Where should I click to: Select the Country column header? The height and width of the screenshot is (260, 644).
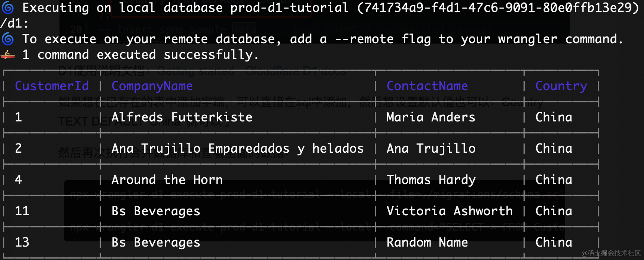point(561,86)
